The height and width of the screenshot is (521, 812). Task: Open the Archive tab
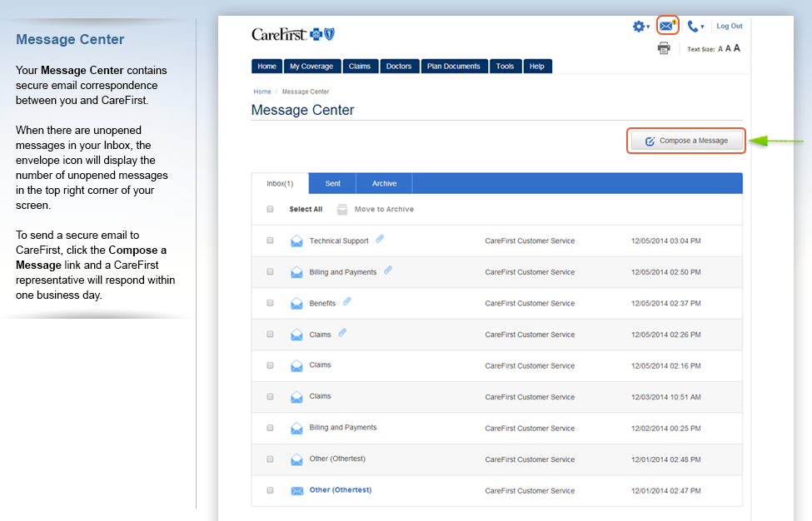click(x=384, y=184)
